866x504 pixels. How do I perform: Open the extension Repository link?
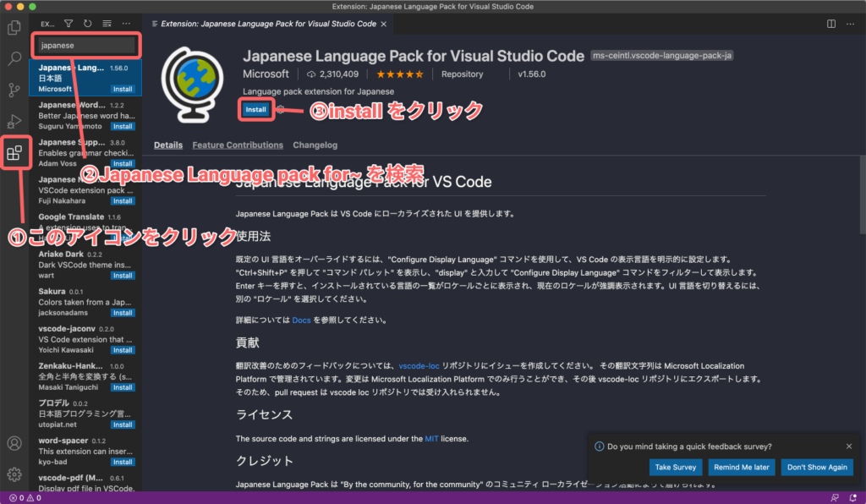(x=462, y=74)
